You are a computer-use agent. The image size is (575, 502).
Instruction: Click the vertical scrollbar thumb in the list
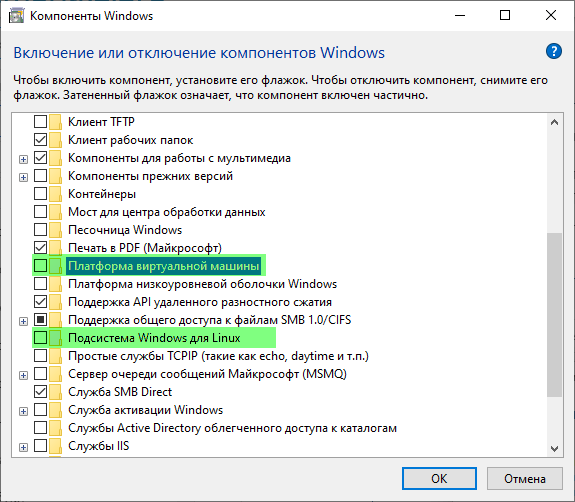554,315
